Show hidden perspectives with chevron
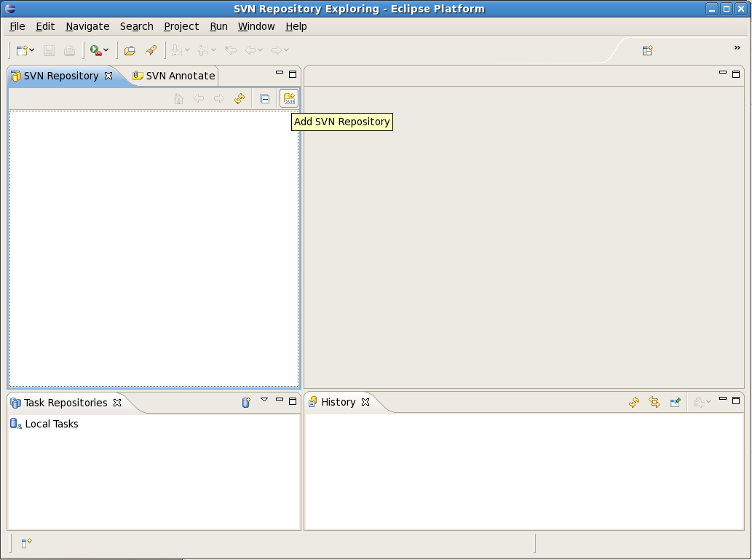Screen dimensions: 752x560 tap(737, 48)
